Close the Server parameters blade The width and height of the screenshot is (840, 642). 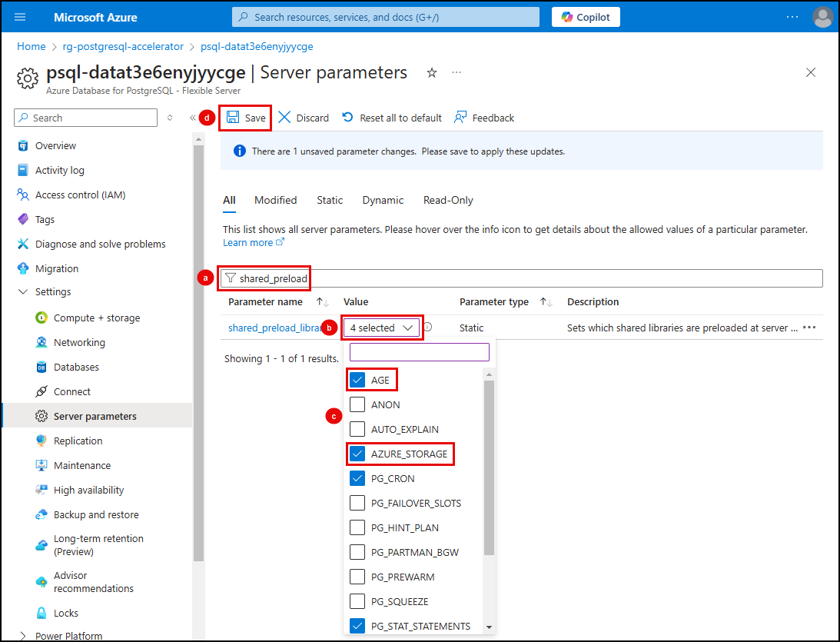[x=811, y=72]
